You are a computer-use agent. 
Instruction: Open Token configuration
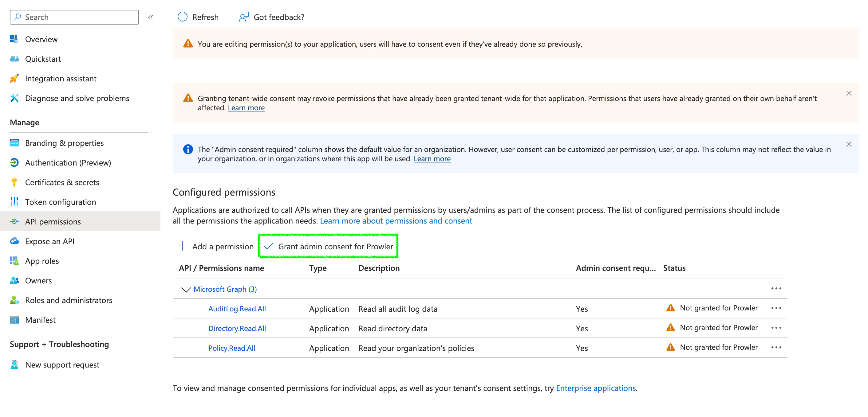[61, 202]
